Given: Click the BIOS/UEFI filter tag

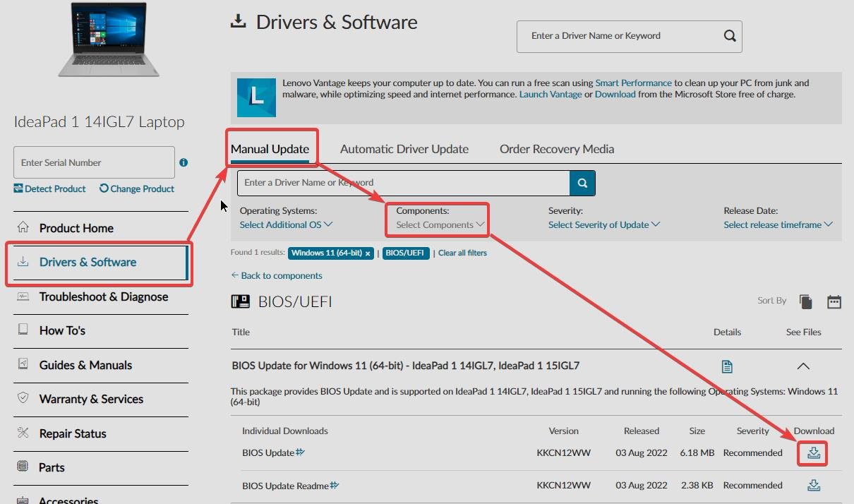Looking at the screenshot, I should (x=406, y=253).
